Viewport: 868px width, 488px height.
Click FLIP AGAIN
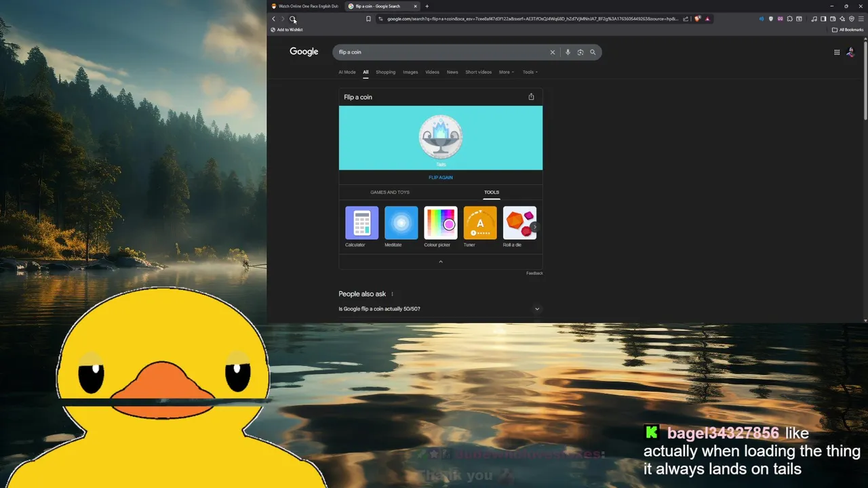tap(441, 178)
